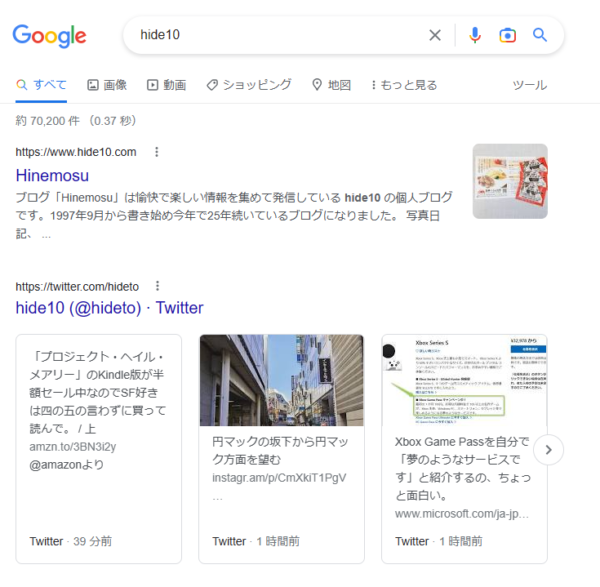Open Google Lens image search camera icon
The image size is (600, 587).
[507, 35]
